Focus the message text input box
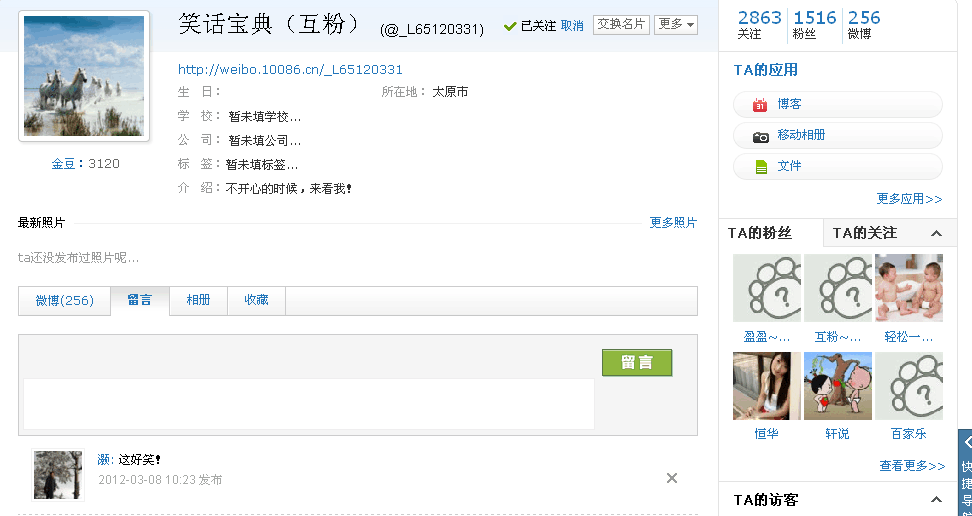 coord(309,404)
